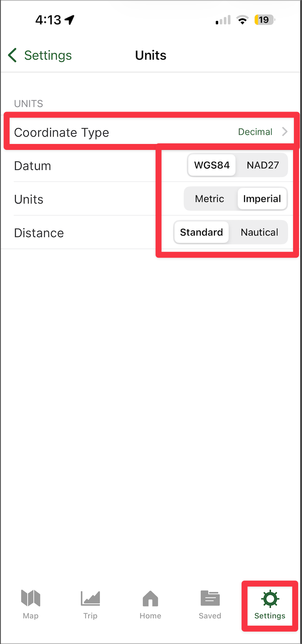This screenshot has height=644, width=302.
Task: Tap the Trip chart icon
Action: 90,598
